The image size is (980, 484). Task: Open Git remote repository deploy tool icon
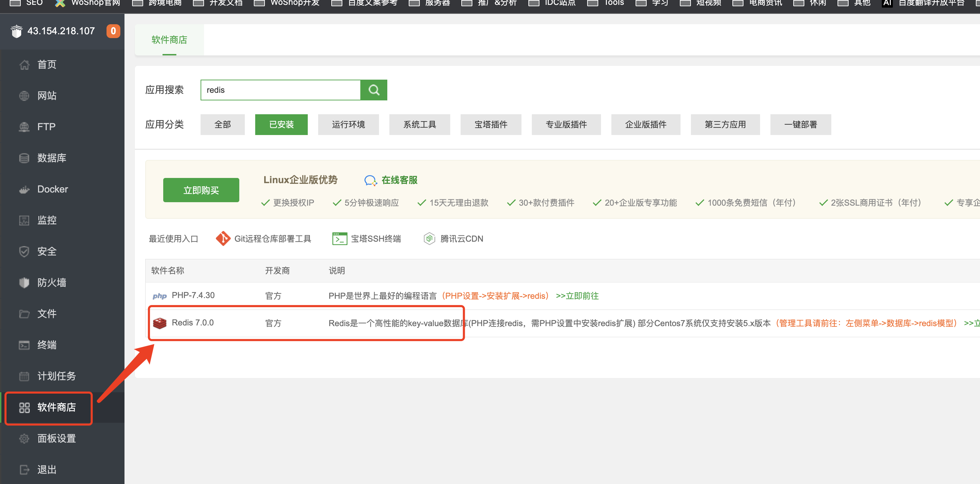tap(223, 239)
